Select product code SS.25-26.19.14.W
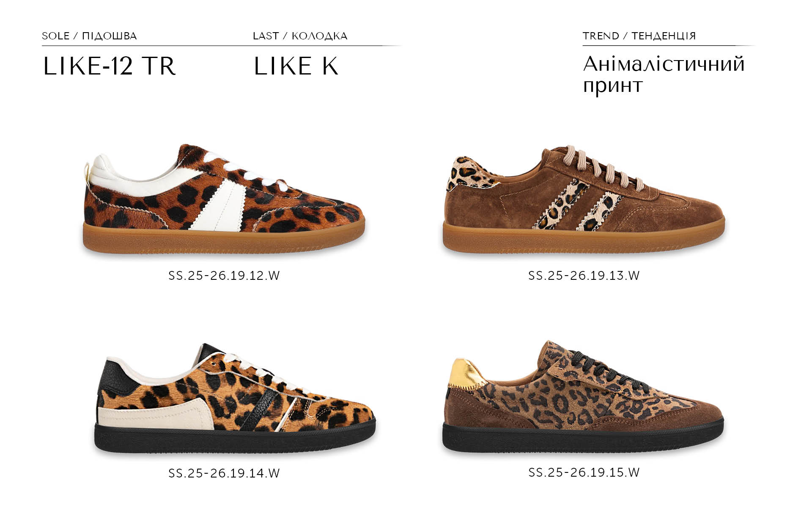Viewport: 812px width, 508px height. [224, 473]
